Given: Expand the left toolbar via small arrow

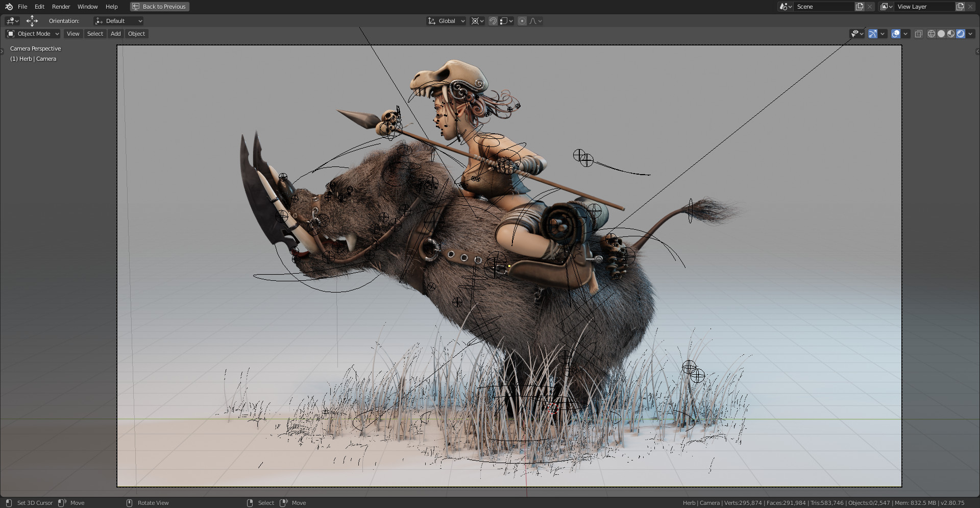Looking at the screenshot, I should [2, 51].
